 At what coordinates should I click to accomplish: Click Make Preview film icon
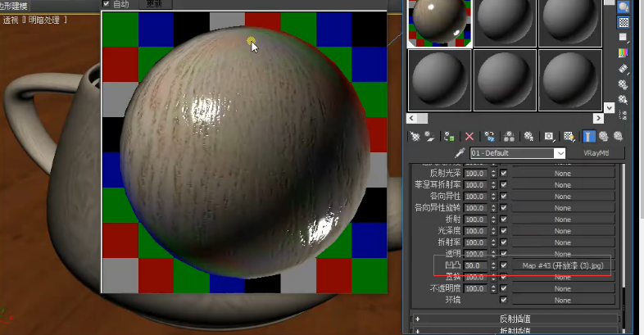(x=624, y=69)
